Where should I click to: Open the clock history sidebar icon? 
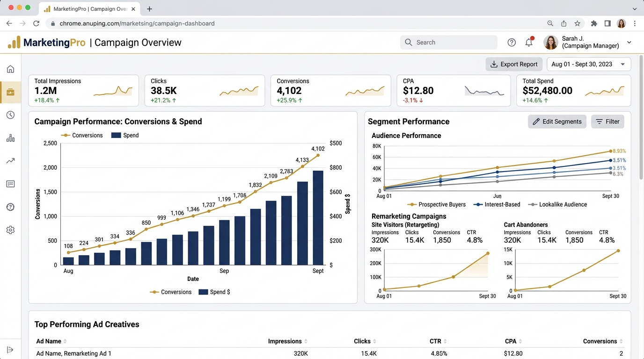coord(10,115)
